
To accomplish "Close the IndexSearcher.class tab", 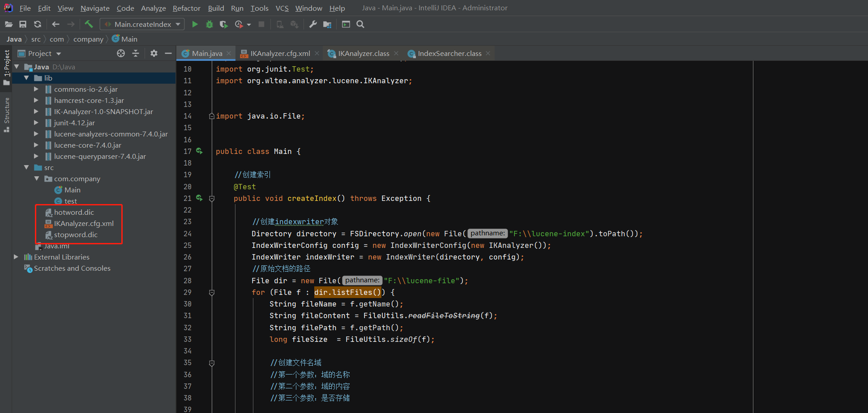I will [x=488, y=53].
